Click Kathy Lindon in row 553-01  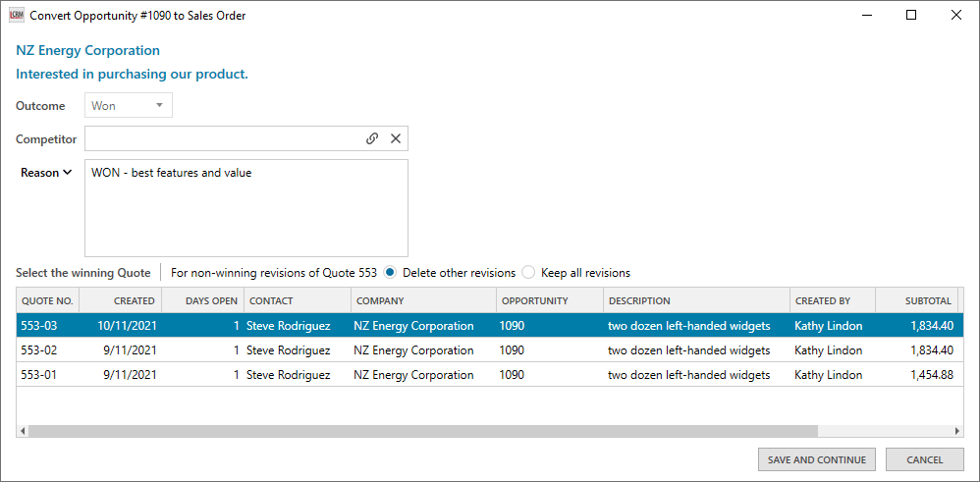(x=828, y=375)
